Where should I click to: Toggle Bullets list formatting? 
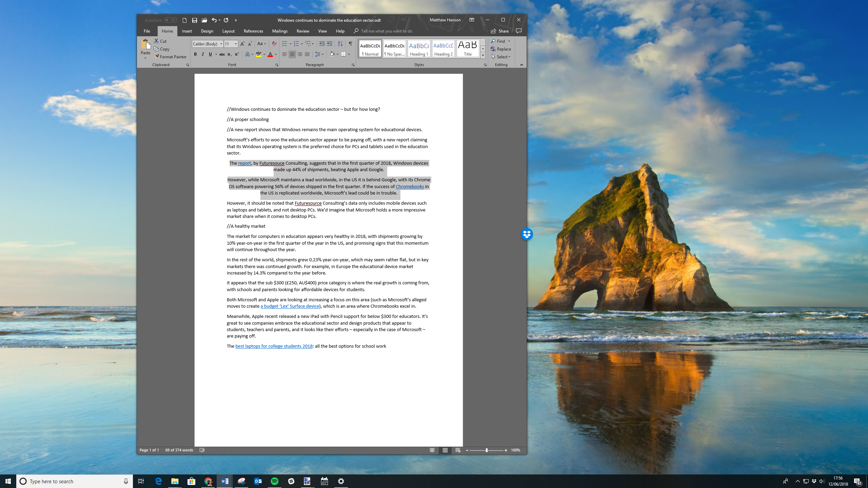click(x=284, y=43)
